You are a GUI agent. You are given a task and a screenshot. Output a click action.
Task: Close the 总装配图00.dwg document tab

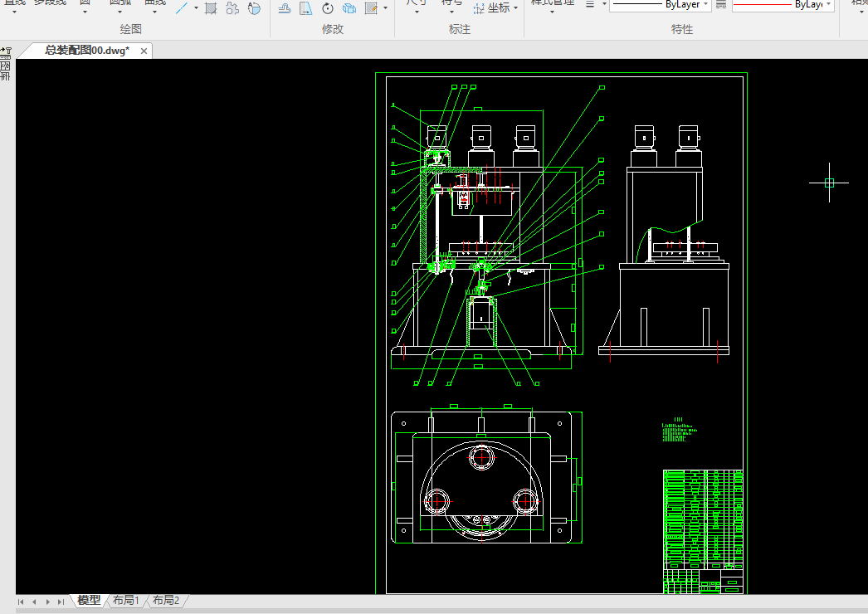click(144, 51)
